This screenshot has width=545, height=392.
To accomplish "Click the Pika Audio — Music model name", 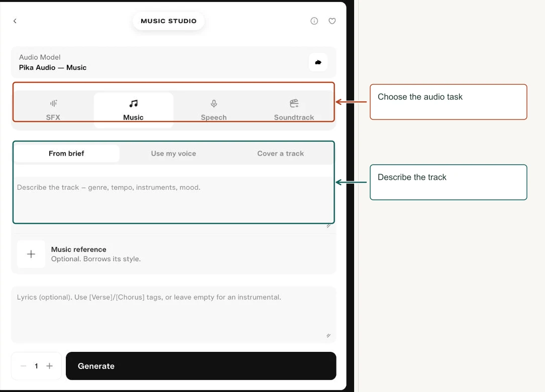I will coord(52,67).
